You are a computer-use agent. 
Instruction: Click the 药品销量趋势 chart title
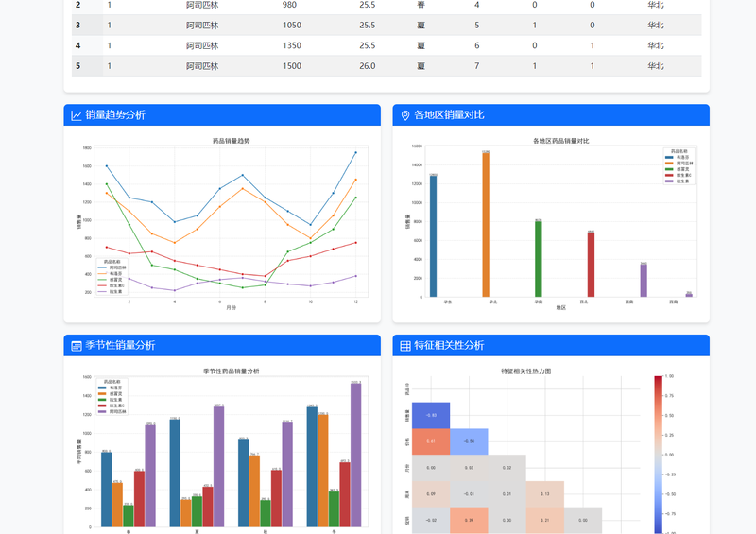point(232,141)
